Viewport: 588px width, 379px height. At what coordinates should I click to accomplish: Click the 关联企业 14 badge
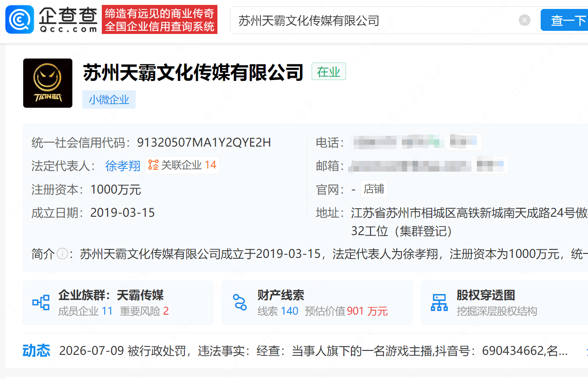pyautogui.click(x=182, y=165)
